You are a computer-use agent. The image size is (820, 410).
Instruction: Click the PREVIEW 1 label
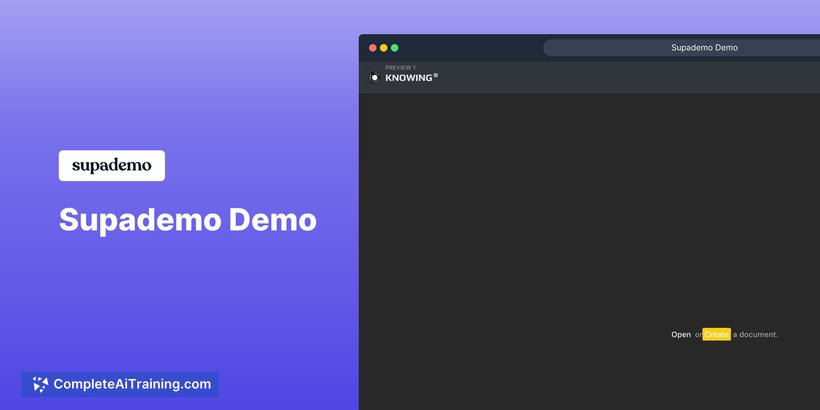tap(401, 67)
